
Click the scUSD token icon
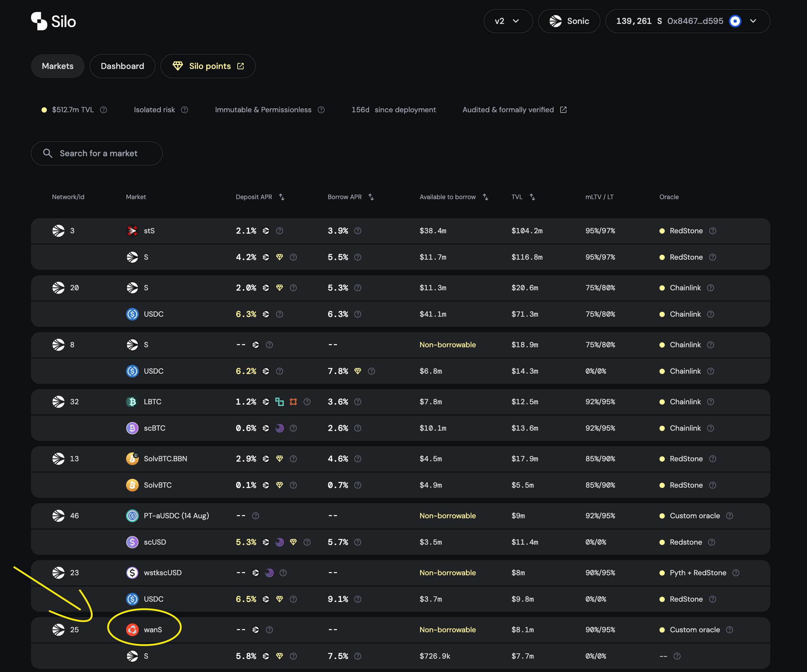pos(132,542)
